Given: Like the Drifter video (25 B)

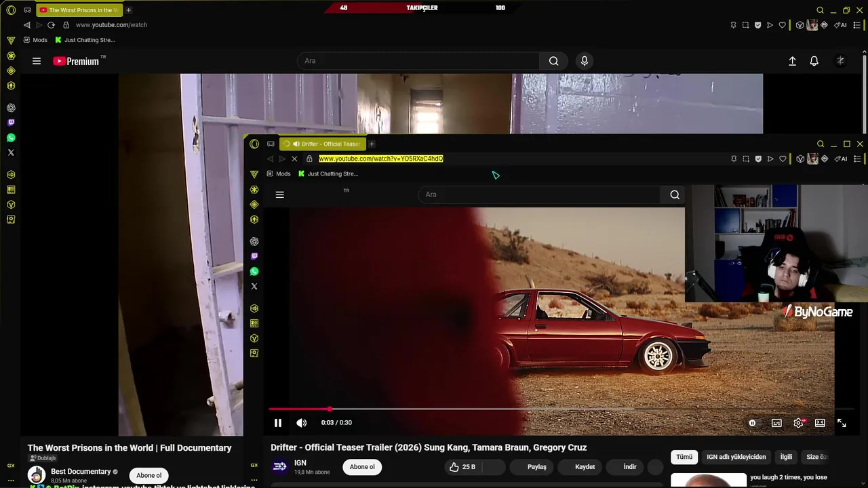Looking at the screenshot, I should (462, 467).
